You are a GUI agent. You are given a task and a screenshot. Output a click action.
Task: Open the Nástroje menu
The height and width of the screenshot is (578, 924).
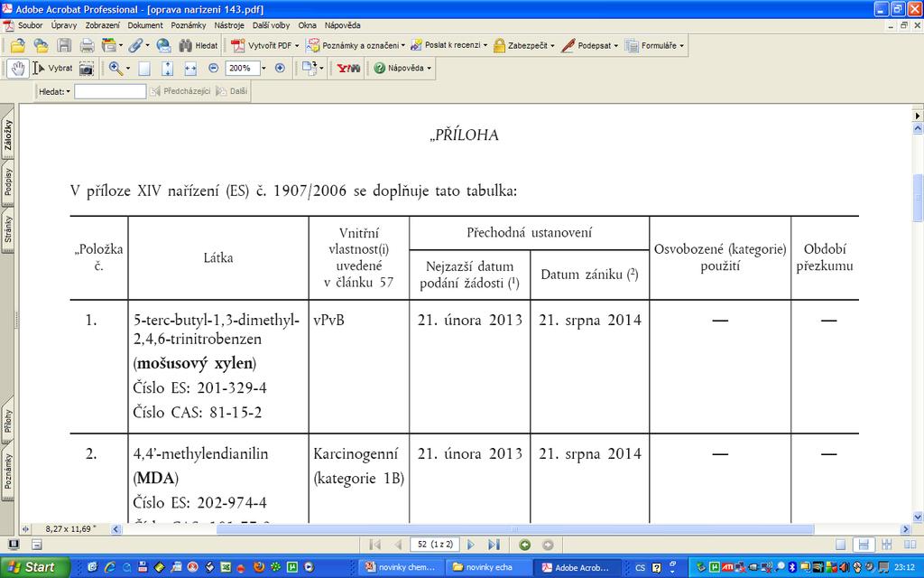pos(228,25)
